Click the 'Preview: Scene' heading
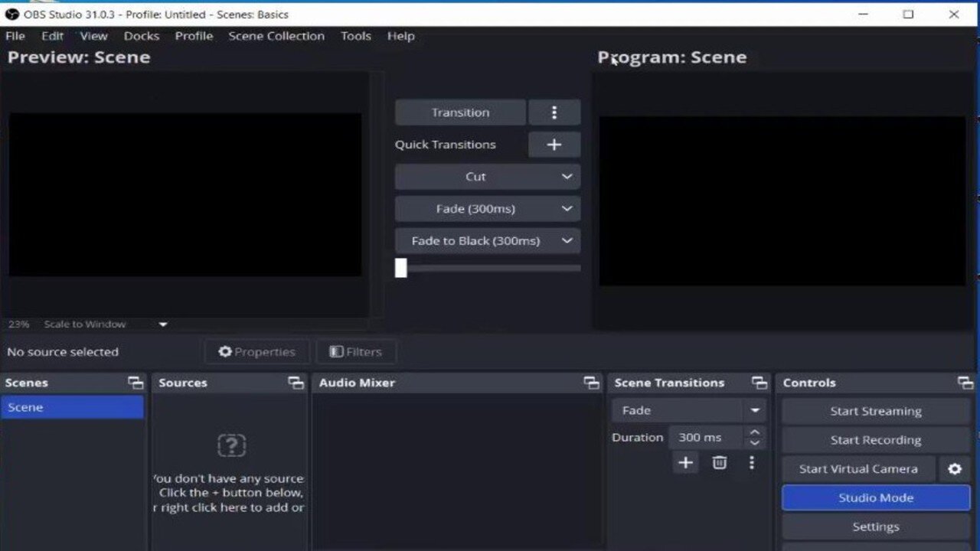980x551 pixels. click(79, 57)
